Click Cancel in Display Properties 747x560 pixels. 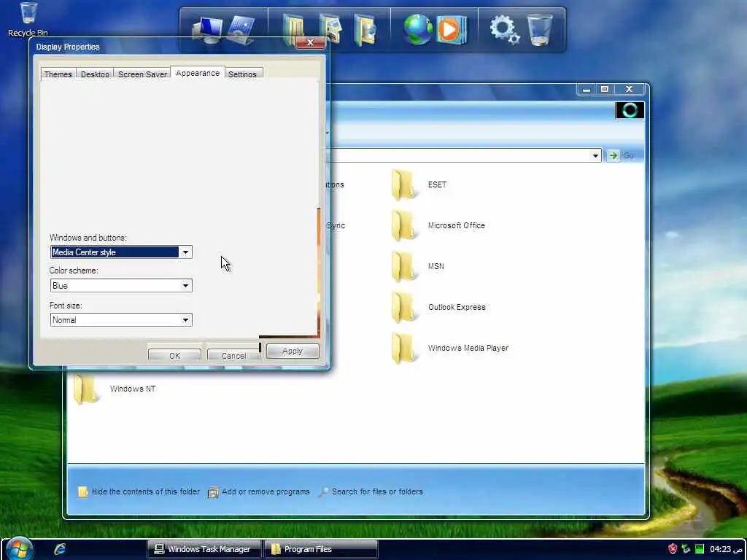(233, 355)
